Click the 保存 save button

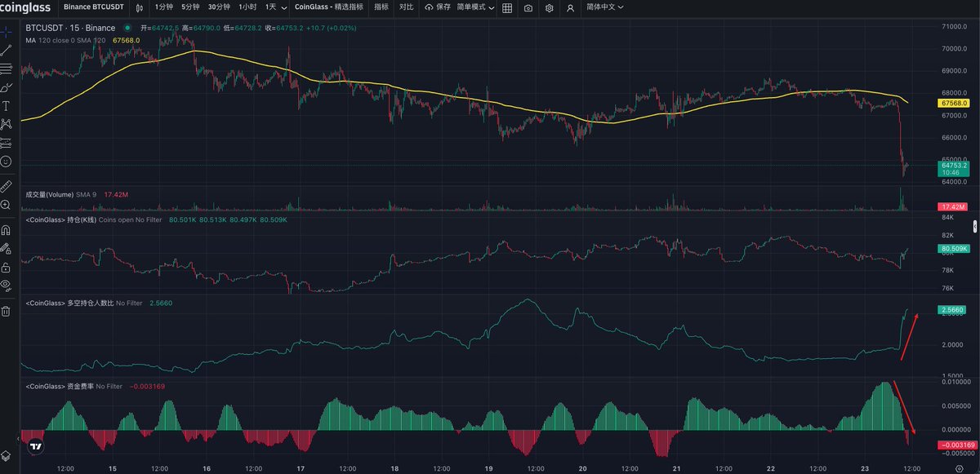point(438,7)
